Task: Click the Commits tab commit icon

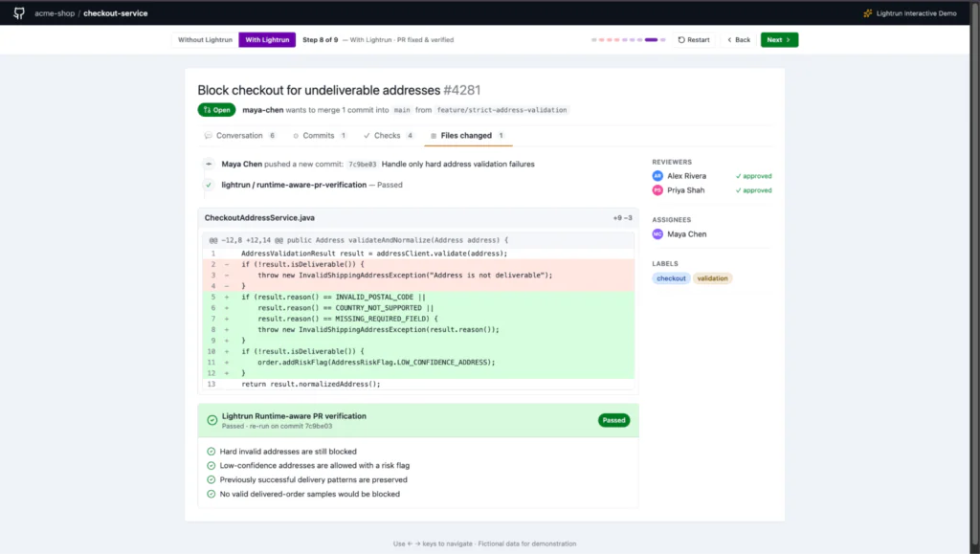Action: point(296,136)
